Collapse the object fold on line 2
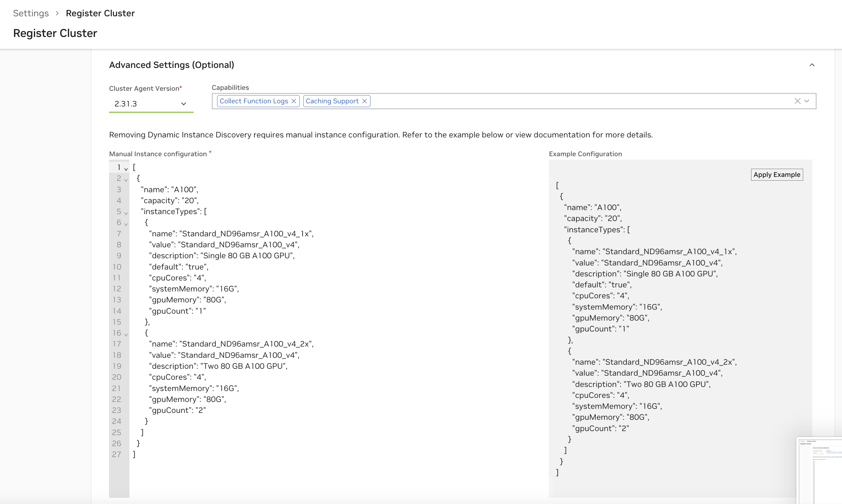This screenshot has width=842, height=504. 126,180
